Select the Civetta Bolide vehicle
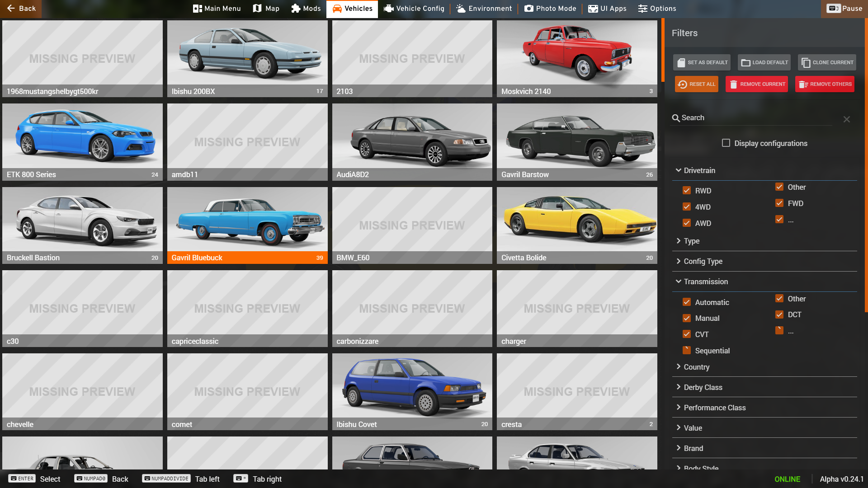This screenshot has width=868, height=488. [x=577, y=225]
